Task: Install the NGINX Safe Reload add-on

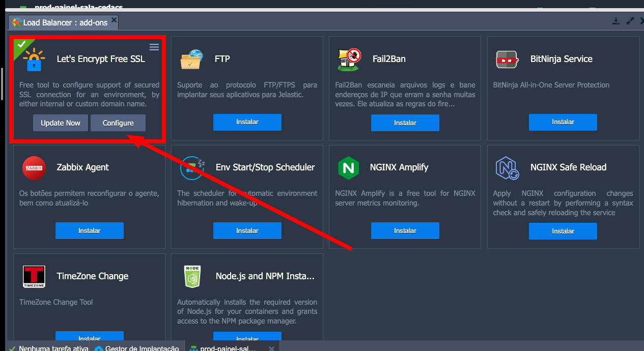Action: pos(563,231)
